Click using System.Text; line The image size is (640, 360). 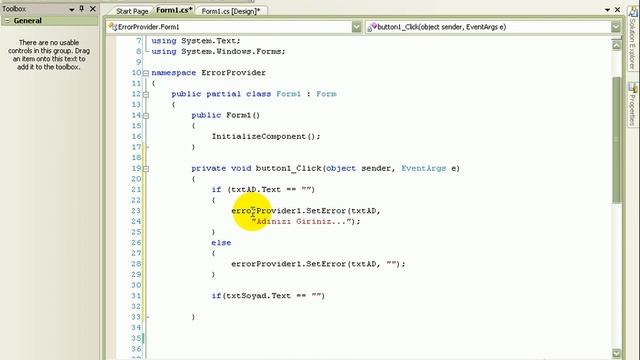[x=196, y=41]
